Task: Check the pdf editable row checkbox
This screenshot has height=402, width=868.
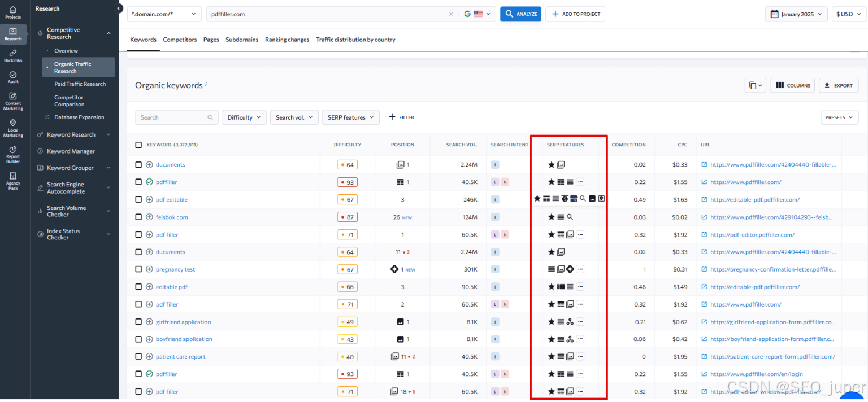Action: [138, 199]
